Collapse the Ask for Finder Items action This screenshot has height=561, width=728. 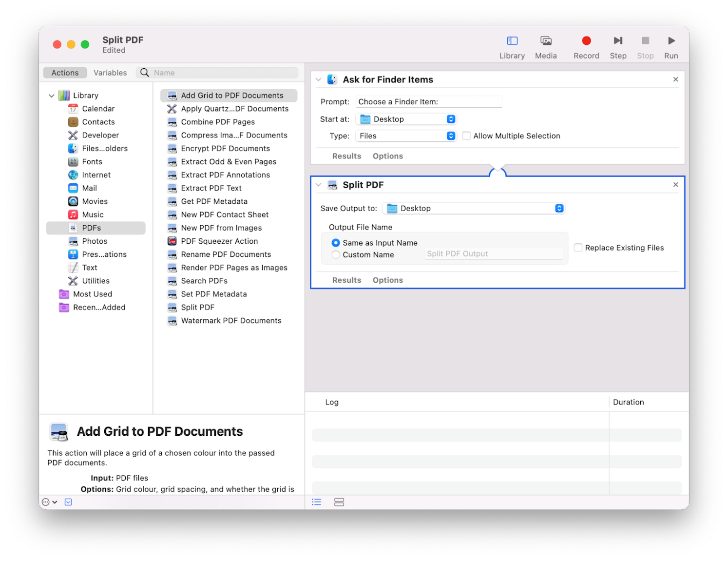[x=318, y=79]
